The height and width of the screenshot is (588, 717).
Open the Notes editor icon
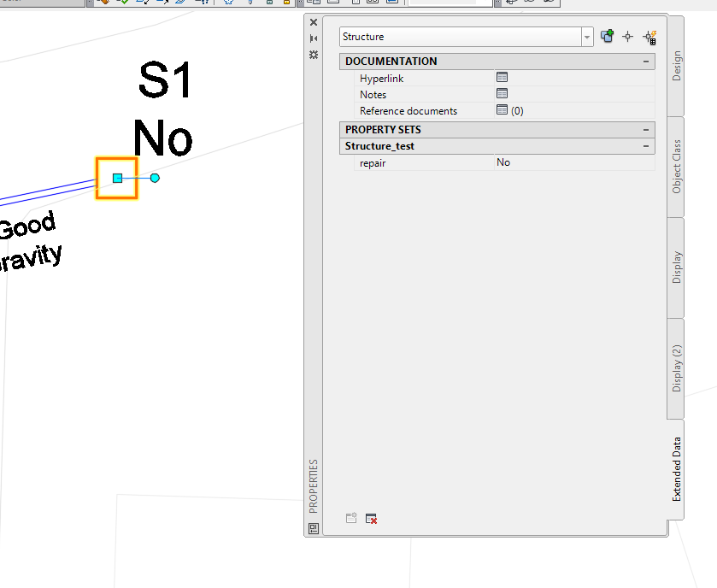click(502, 93)
